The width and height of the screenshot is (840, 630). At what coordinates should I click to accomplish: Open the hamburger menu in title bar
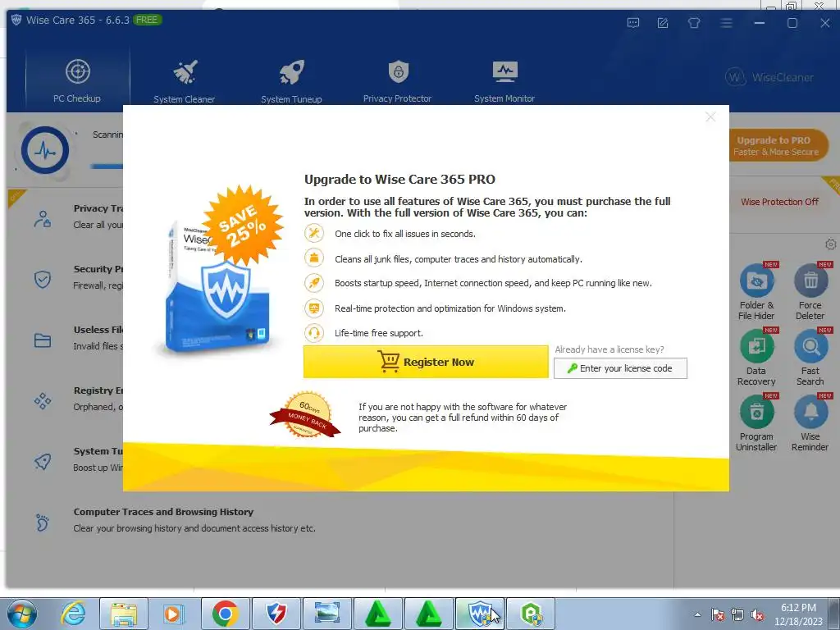[x=727, y=23]
